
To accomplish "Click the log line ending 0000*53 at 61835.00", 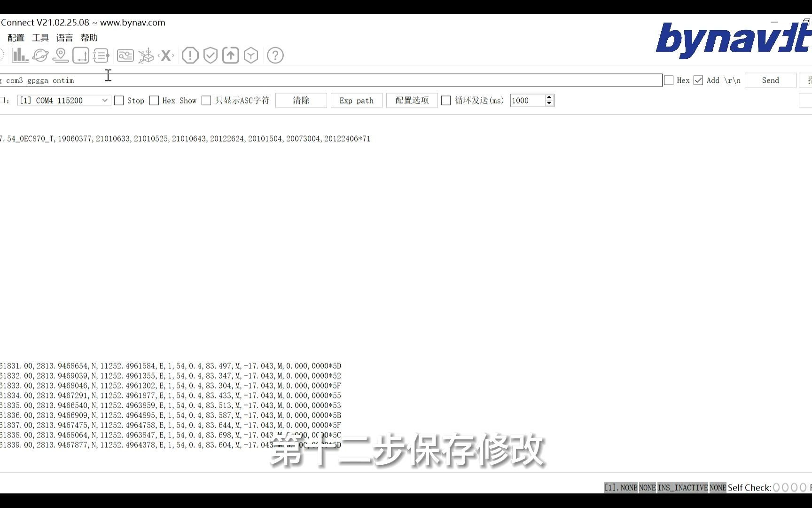I will pyautogui.click(x=171, y=405).
